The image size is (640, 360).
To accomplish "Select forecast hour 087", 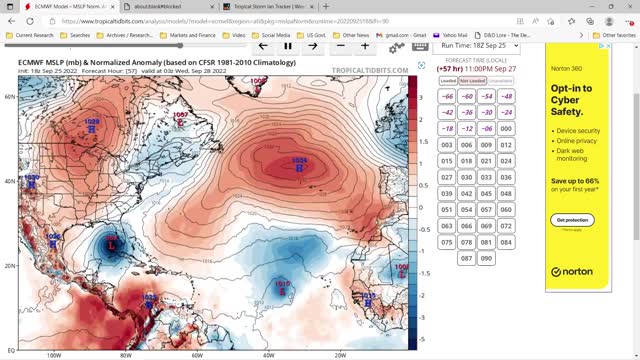I will point(467,258).
